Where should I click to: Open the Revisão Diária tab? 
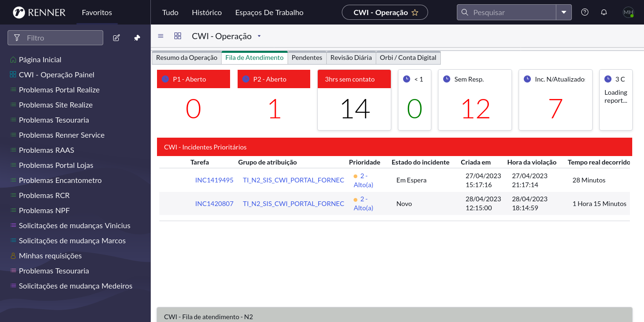coord(351,58)
